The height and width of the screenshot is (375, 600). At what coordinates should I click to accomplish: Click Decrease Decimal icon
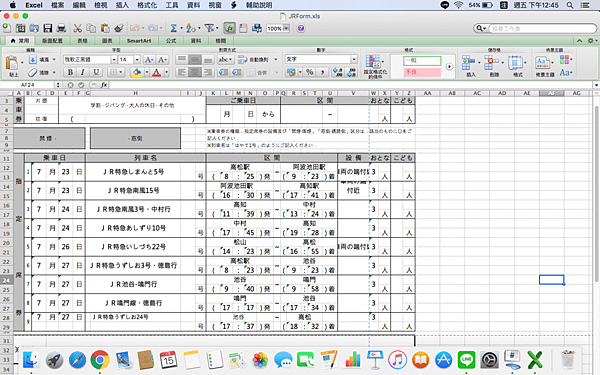coord(352,72)
